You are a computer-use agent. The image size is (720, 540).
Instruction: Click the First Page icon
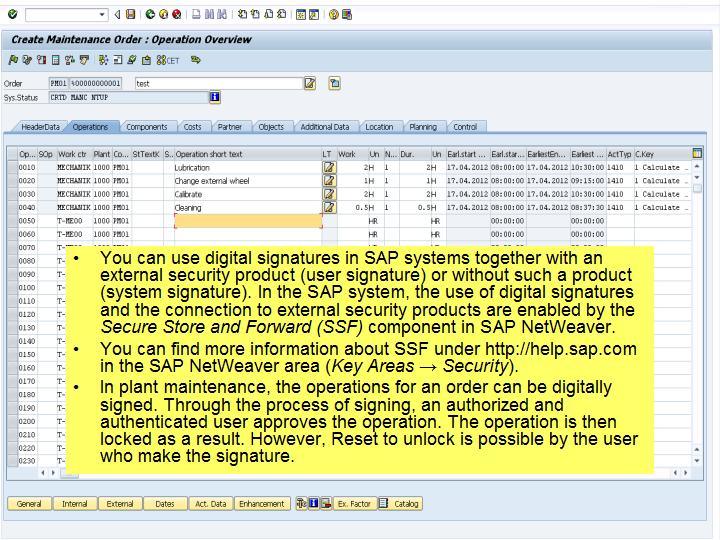[242, 14]
